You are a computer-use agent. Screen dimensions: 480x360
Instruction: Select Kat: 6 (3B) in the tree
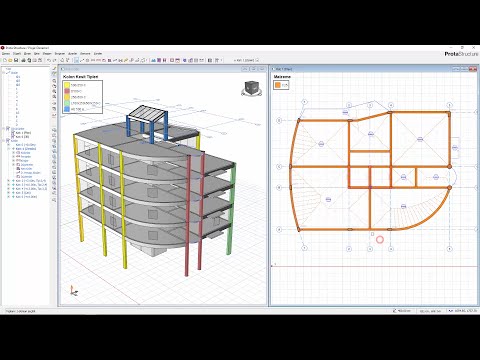22,137
